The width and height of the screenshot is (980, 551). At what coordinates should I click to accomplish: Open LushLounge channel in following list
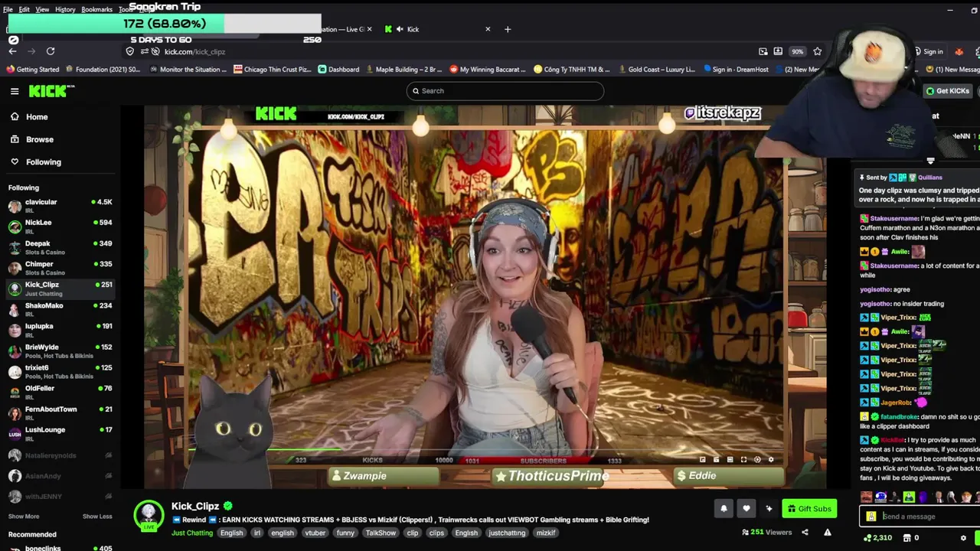click(60, 433)
